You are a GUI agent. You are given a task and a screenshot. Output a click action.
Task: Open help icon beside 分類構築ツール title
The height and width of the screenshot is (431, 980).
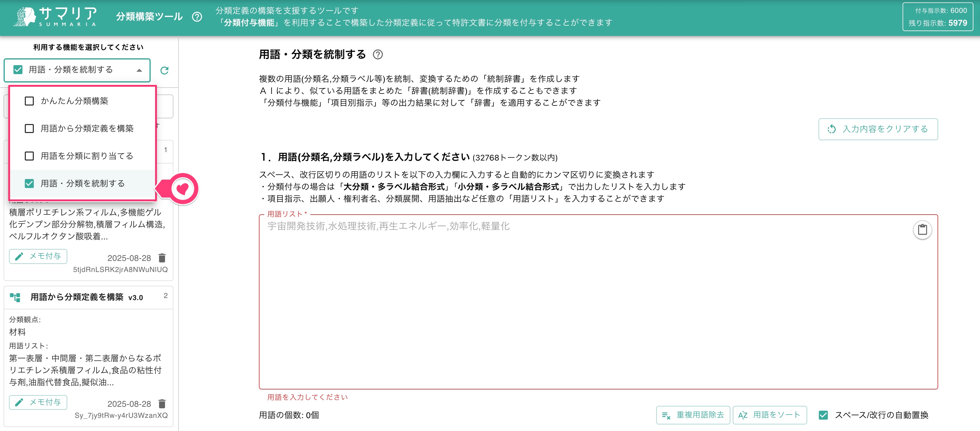pos(197,17)
